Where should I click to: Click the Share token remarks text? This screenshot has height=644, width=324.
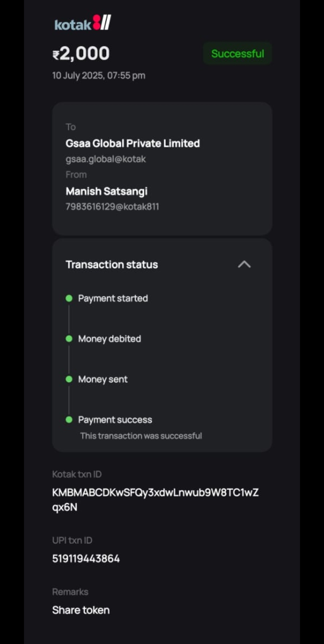(81, 610)
